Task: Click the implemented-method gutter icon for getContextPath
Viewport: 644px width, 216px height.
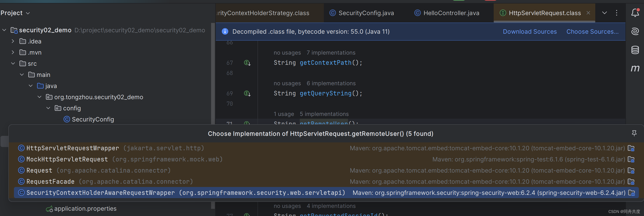Action: (247, 63)
